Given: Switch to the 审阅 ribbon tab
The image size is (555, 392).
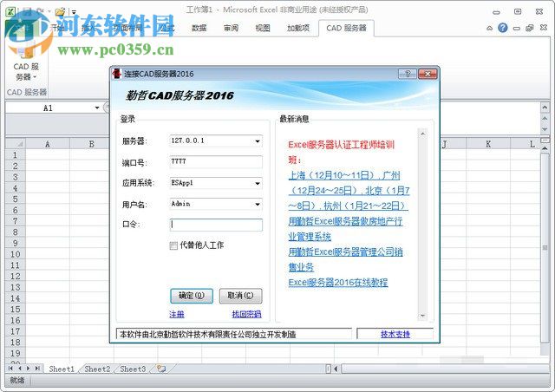Looking at the screenshot, I should click(x=231, y=28).
